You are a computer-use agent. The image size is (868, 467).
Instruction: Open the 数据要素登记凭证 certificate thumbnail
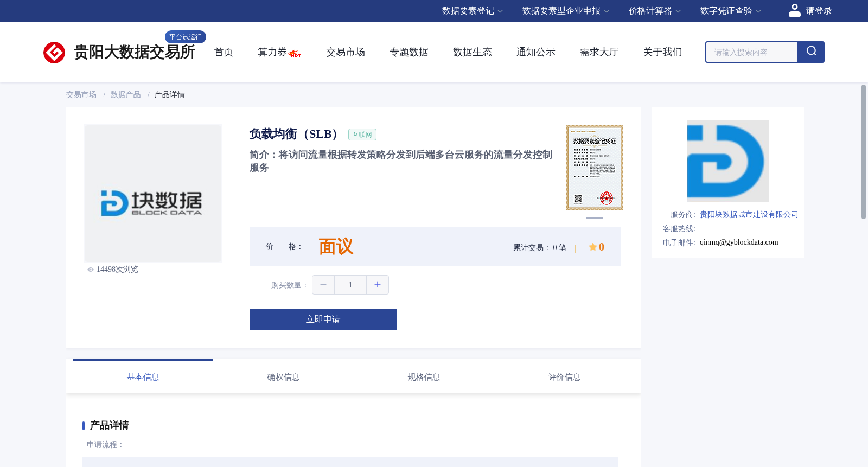coord(595,168)
